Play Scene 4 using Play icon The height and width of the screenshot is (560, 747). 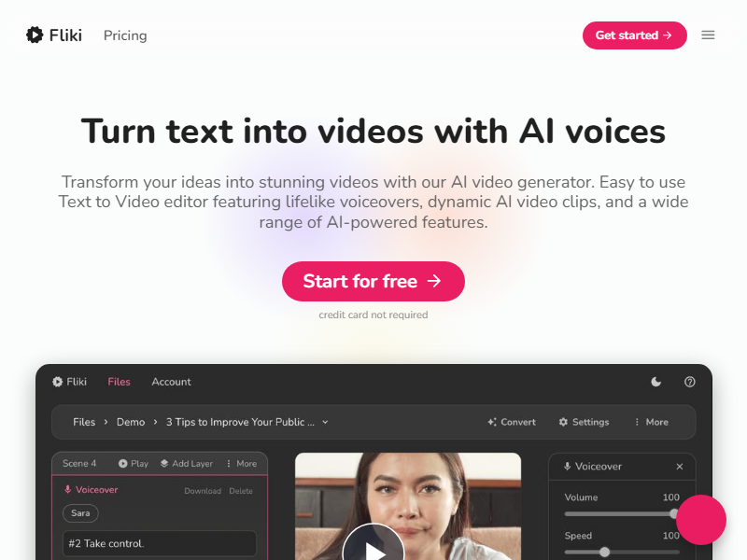click(123, 463)
